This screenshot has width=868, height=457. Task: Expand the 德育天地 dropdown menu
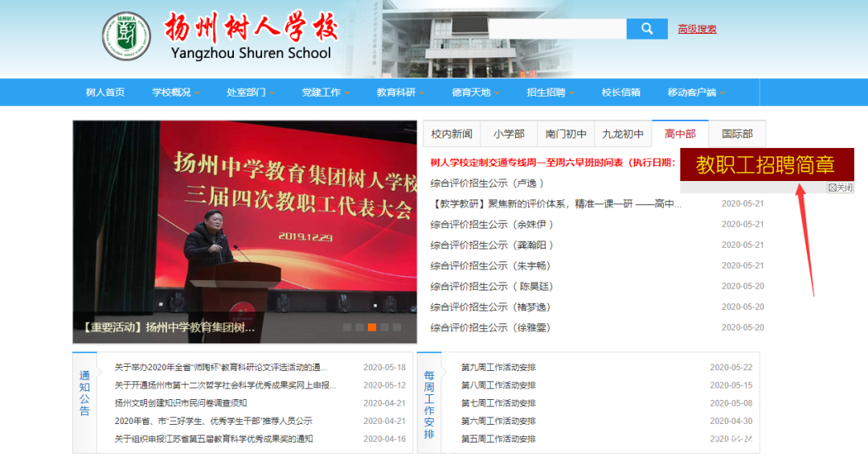(476, 93)
